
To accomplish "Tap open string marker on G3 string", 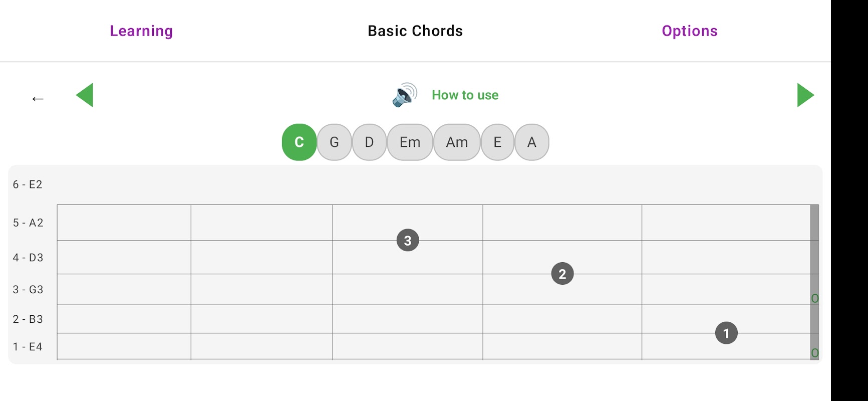I will 815,299.
